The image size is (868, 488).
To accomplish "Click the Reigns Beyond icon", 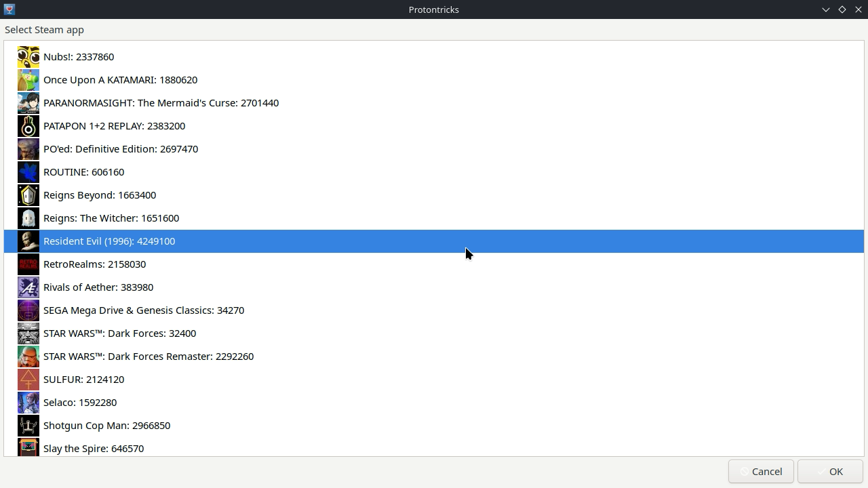I will tap(28, 195).
